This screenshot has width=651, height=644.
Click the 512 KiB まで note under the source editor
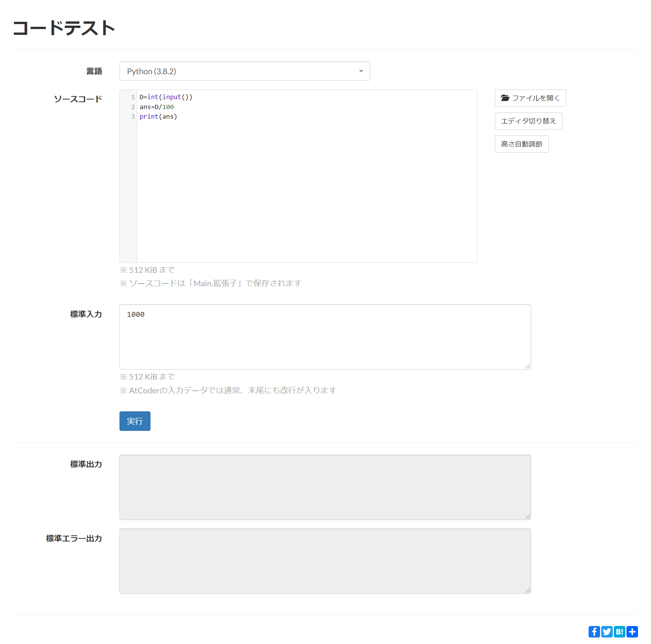click(x=147, y=270)
